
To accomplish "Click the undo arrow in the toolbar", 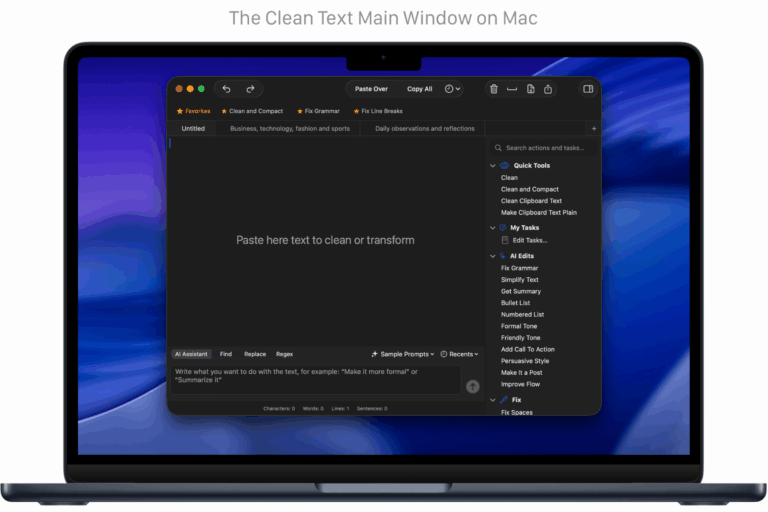I will pos(226,89).
